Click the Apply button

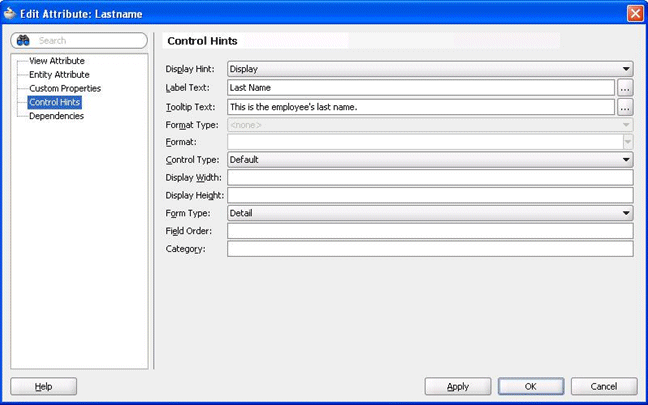point(458,386)
